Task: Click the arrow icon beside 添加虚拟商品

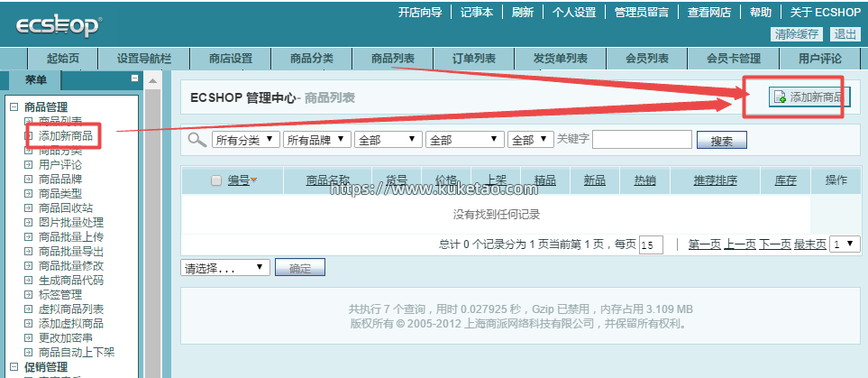Action: coord(28,323)
